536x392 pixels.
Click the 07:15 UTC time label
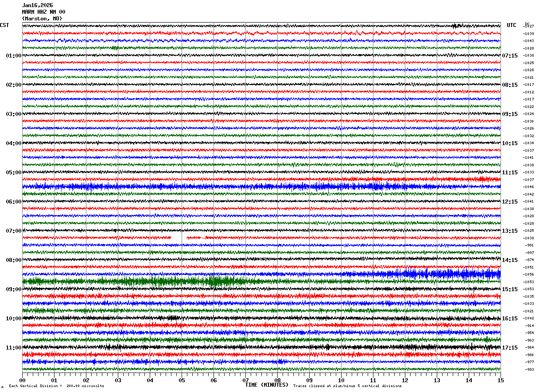(510, 56)
